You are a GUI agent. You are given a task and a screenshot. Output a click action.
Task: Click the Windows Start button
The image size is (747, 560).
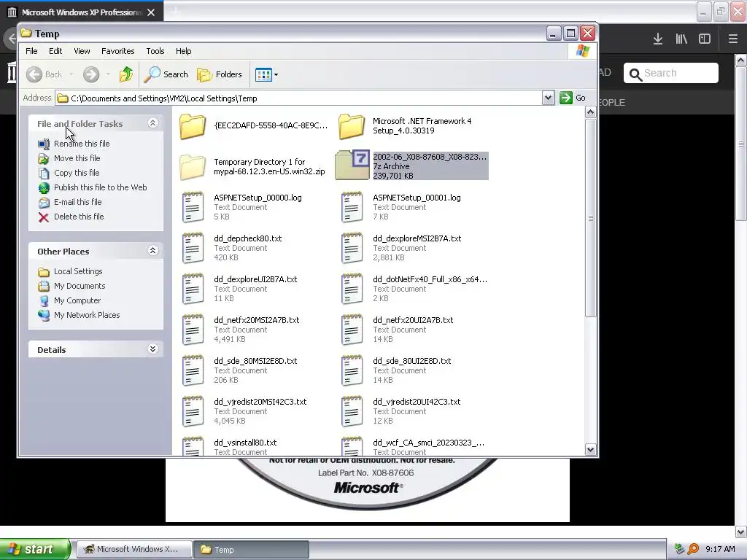[x=35, y=549]
